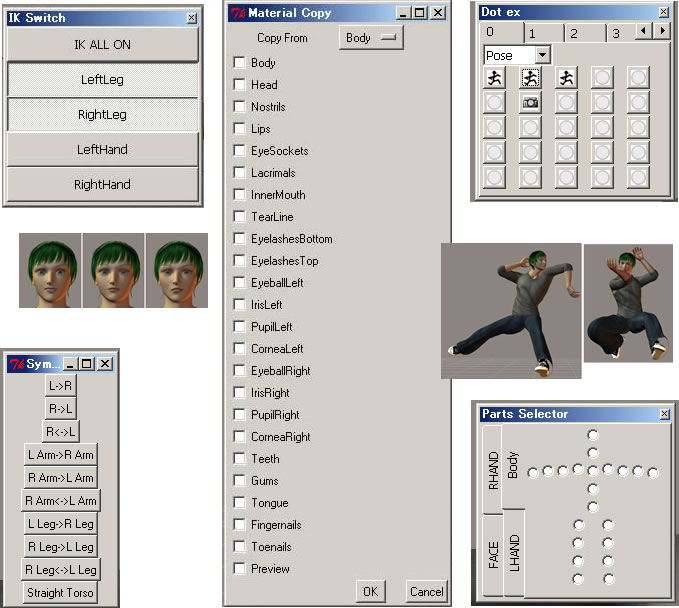Click the R Leg<->L Leg button
Viewport: 679px width, 608px height.
(x=61, y=569)
